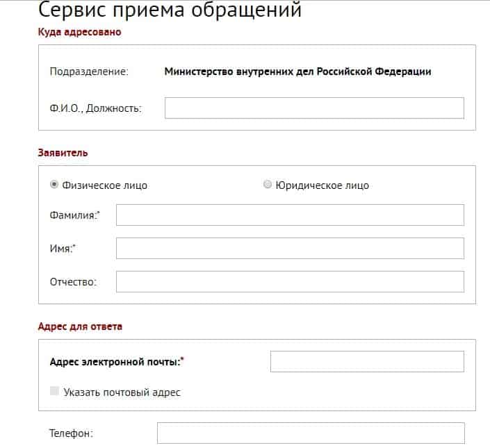This screenshot has height=448, width=490.
Task: Click into the Имя text field
Action: click(290, 248)
